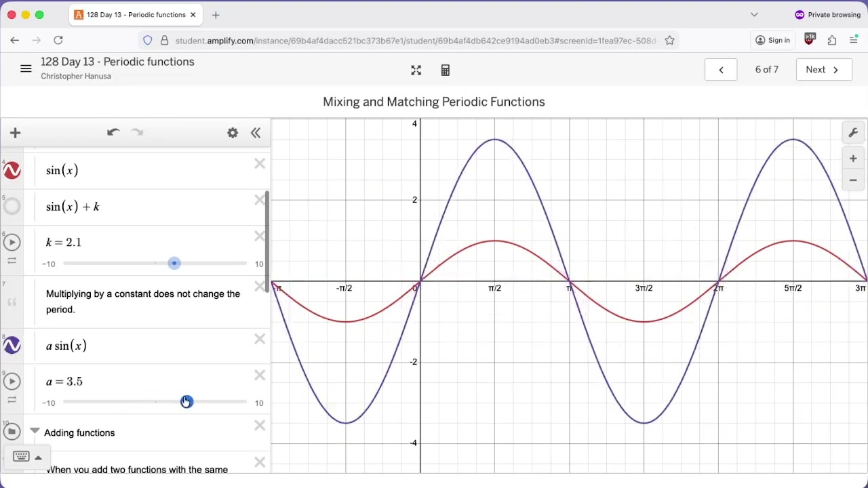Change a slider animation loop mode

[12, 400]
